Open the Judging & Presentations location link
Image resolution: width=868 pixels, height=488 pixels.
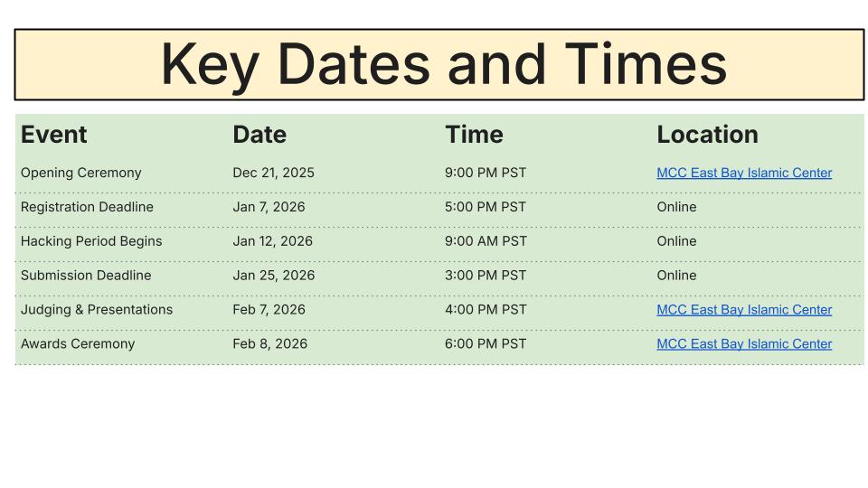click(743, 310)
